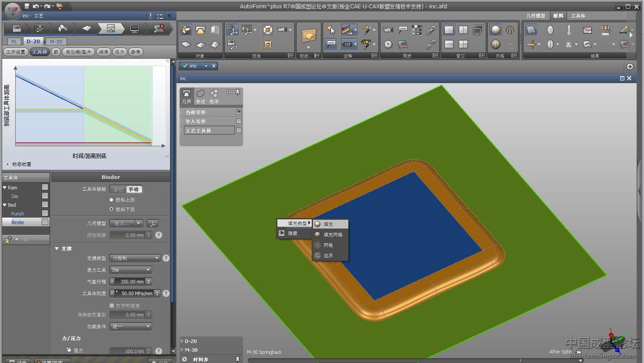Open the 支撑类型 dropdown
This screenshot has height=363, width=644.
point(135,258)
